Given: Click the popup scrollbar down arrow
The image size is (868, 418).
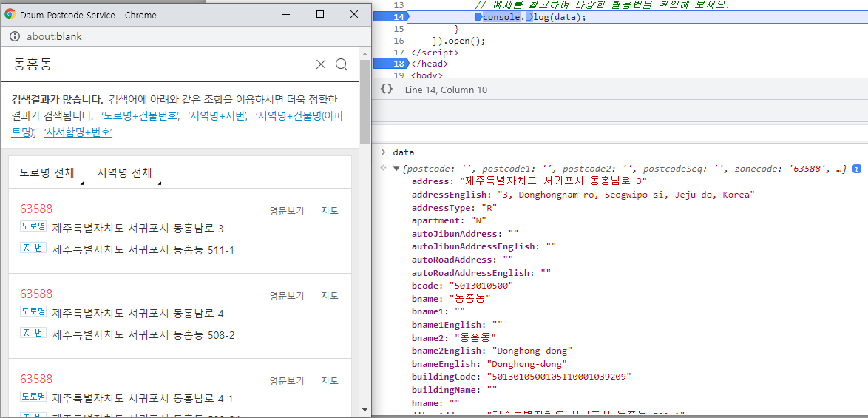Looking at the screenshot, I should (x=365, y=411).
